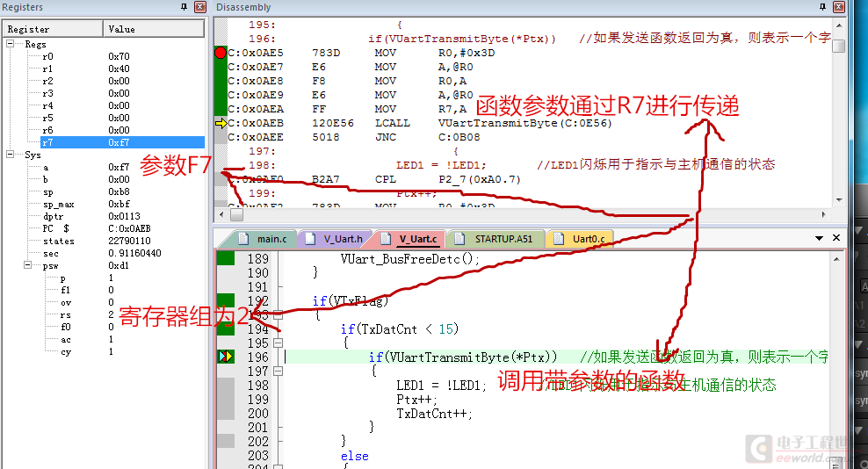Disassembly scroll up arrow
This screenshot has width=868, height=469.
pos(839,25)
